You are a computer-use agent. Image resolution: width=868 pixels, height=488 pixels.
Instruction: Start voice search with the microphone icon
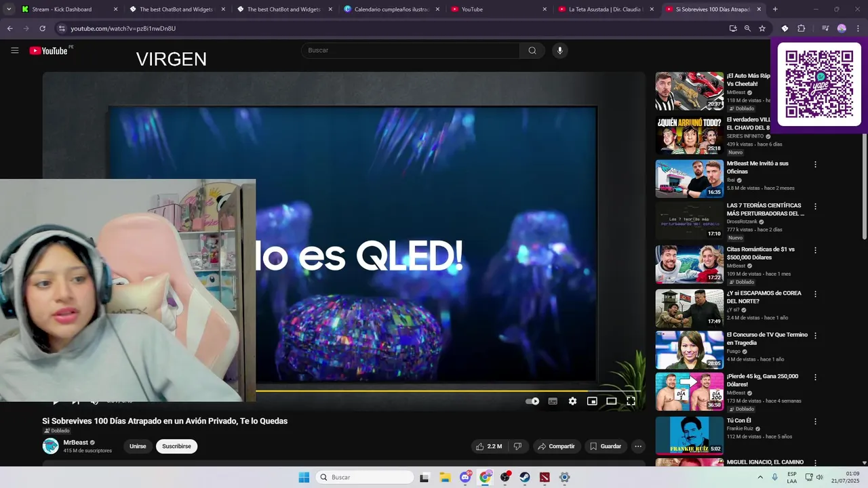click(x=559, y=50)
